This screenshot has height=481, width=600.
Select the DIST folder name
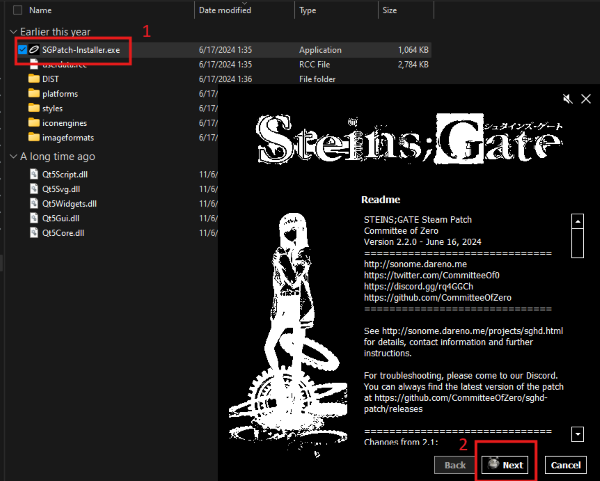pos(51,79)
